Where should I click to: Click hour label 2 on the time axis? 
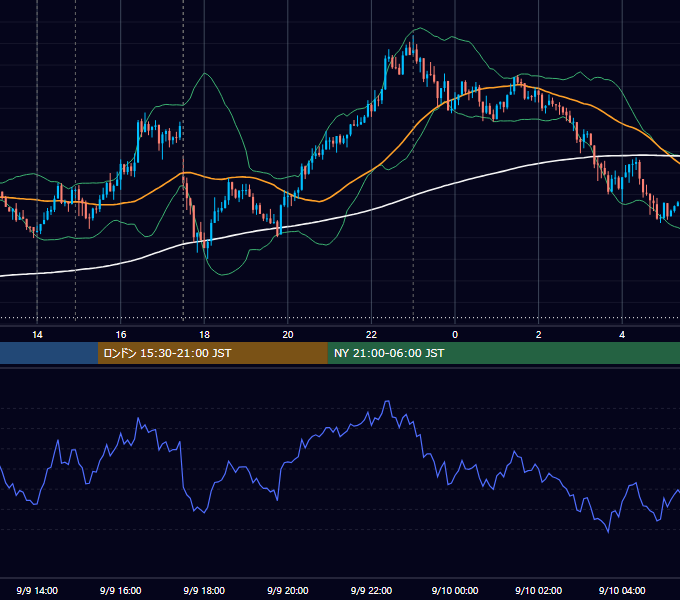click(539, 335)
